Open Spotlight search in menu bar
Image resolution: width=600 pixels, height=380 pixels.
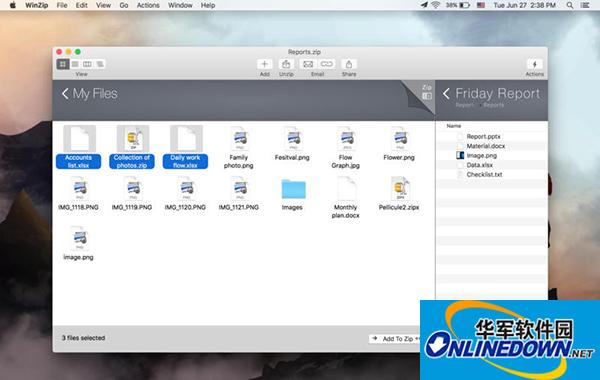coord(570,5)
